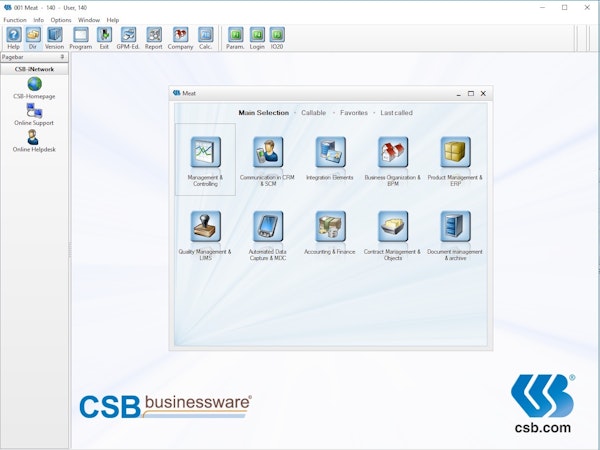Click the Param. green toolbar icon

click(235, 38)
